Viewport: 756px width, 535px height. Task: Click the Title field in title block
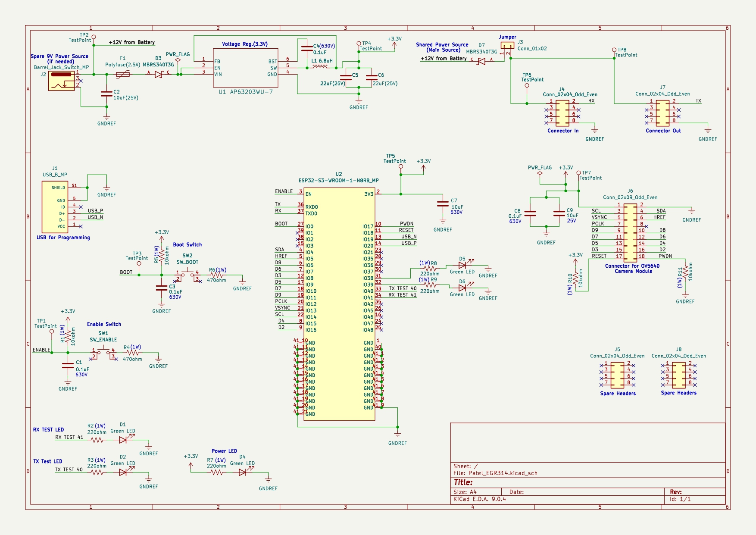click(463, 482)
